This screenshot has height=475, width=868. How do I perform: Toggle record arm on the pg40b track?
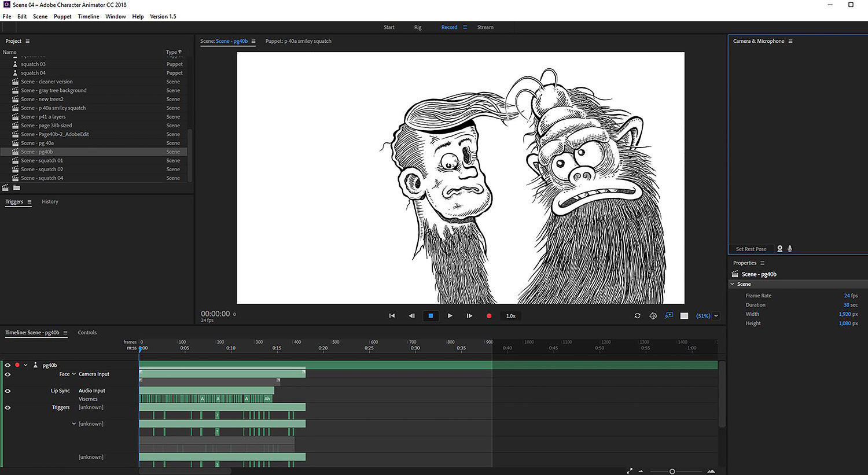pos(17,365)
